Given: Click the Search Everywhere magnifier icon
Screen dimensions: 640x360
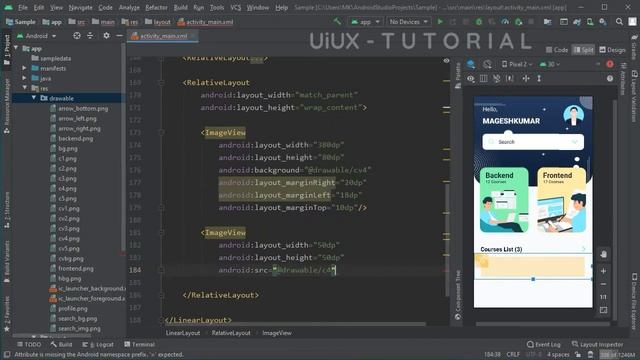Looking at the screenshot, I should click(619, 22).
